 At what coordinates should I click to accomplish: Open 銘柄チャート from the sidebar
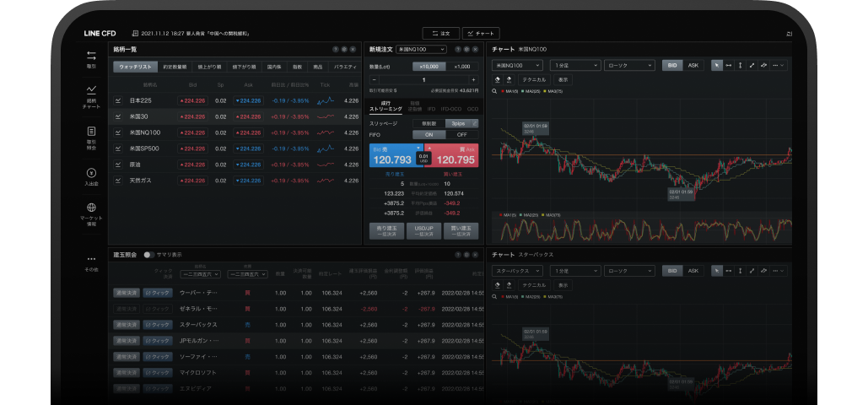[x=91, y=97]
